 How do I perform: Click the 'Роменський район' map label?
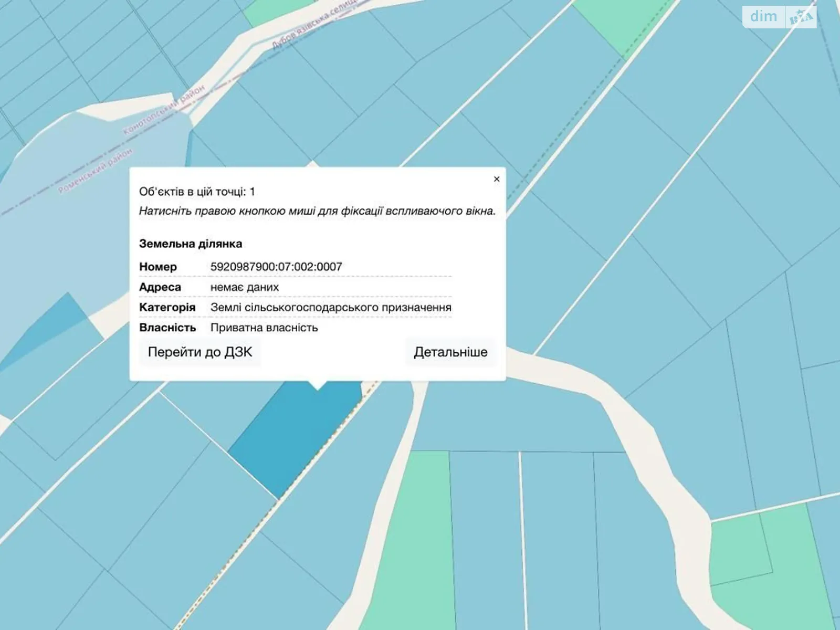96,171
